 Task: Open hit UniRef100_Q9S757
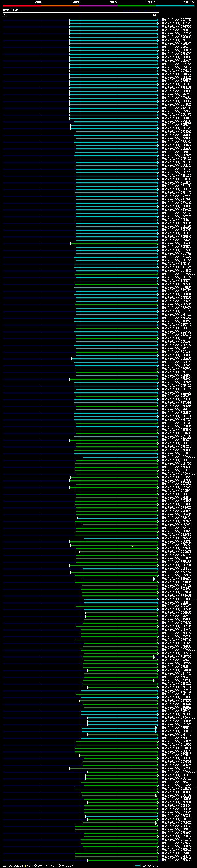point(176,20)
